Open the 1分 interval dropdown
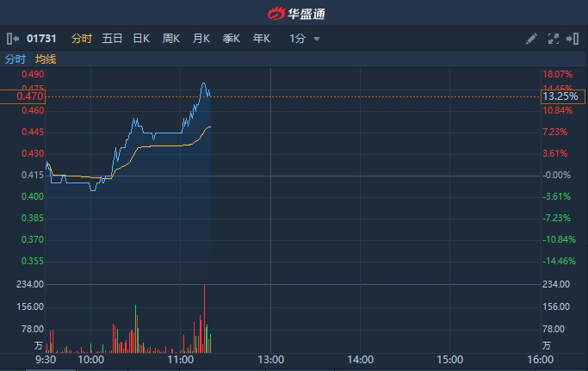Screen dimensions: 588x371 click(305, 39)
